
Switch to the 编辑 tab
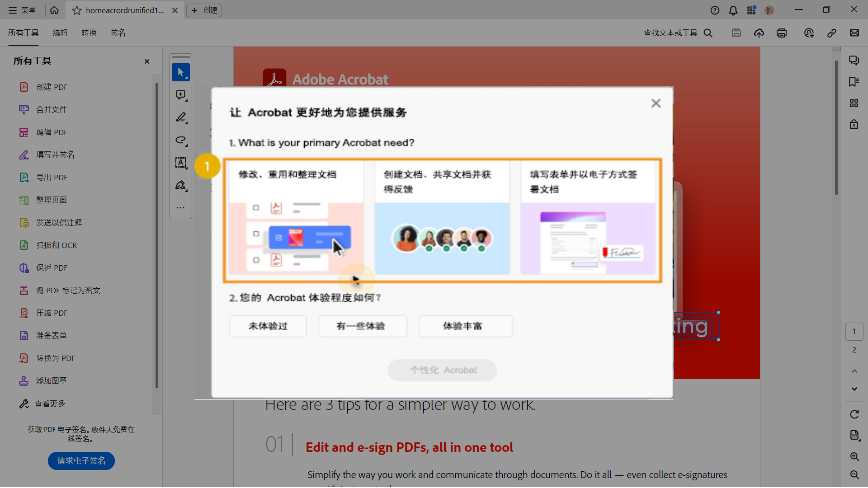[x=60, y=33]
